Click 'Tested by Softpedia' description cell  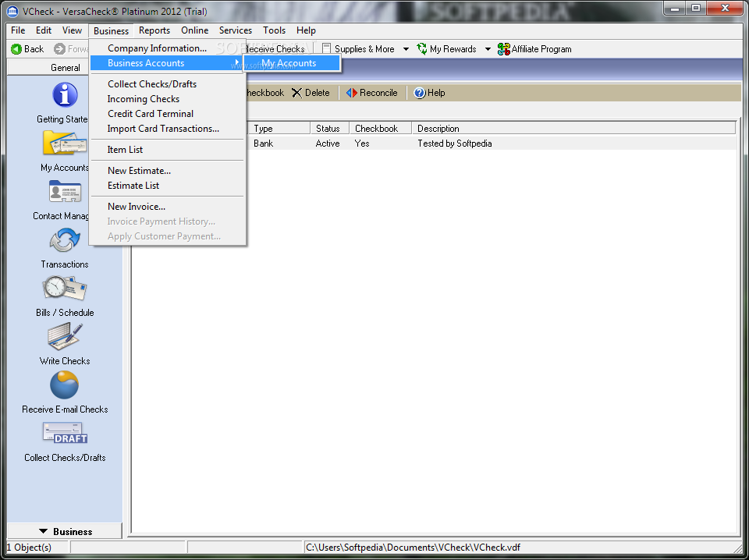click(454, 144)
